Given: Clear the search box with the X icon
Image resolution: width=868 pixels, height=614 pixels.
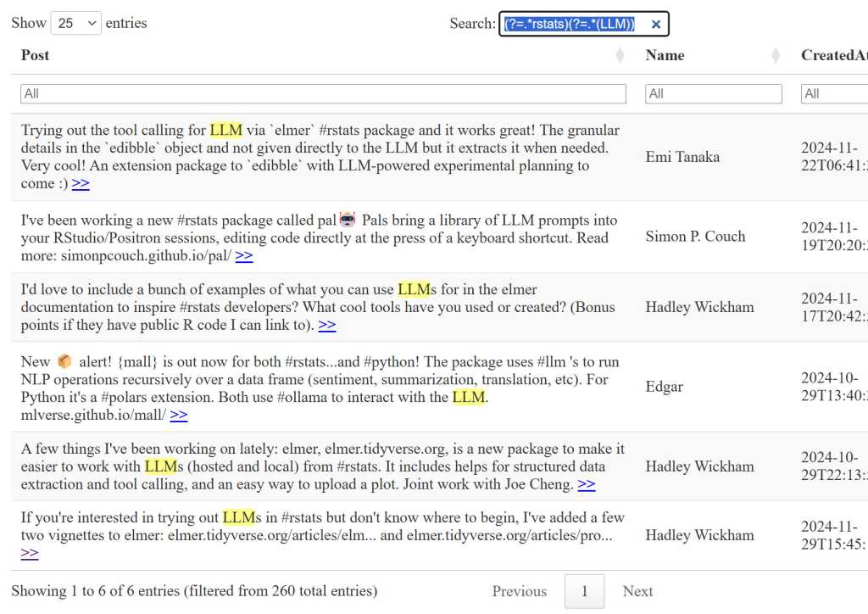Looking at the screenshot, I should pyautogui.click(x=655, y=25).
